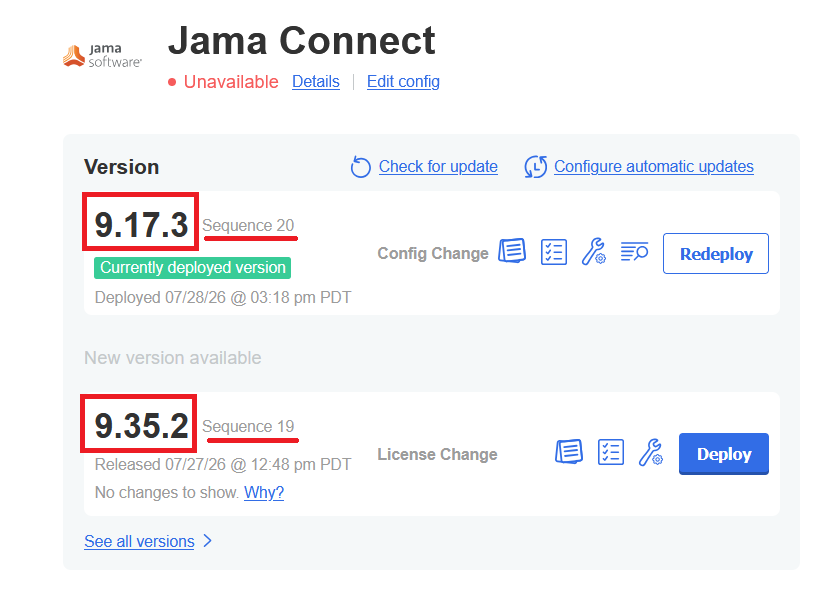824x593 pixels.
Task: Open See all versions link
Action: pos(139,541)
